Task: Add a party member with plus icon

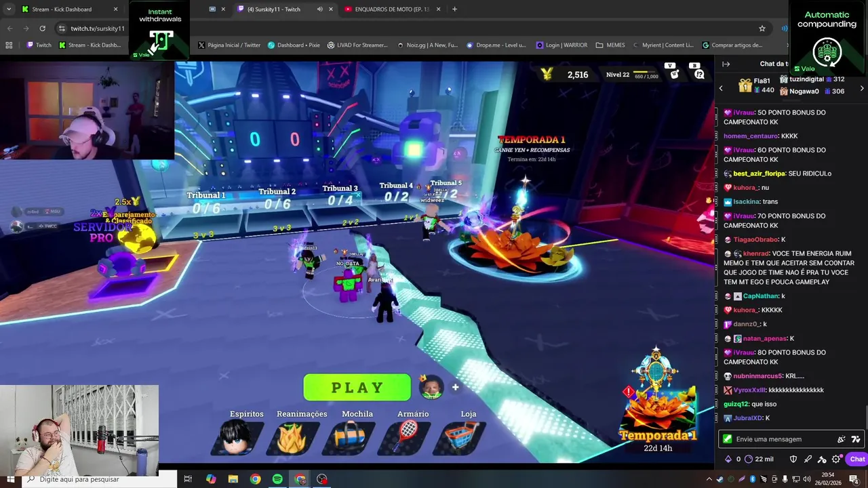Action: pyautogui.click(x=455, y=387)
